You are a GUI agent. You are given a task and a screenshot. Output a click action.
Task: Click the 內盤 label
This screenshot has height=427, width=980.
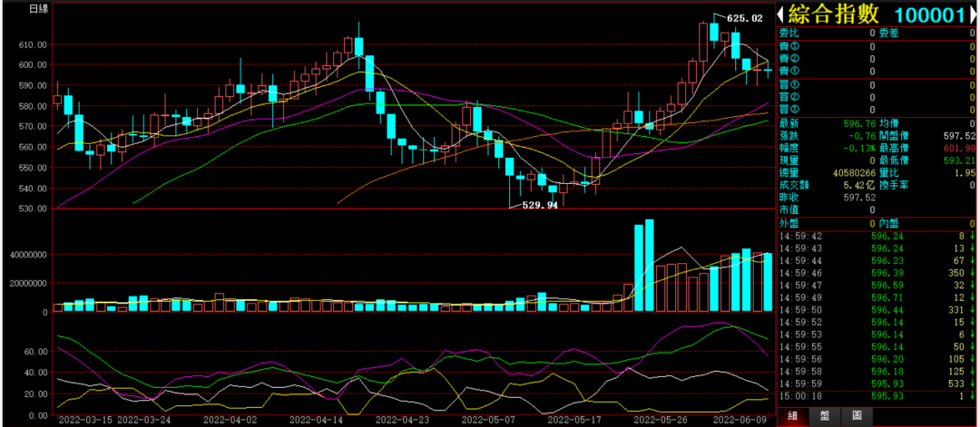pyautogui.click(x=888, y=224)
